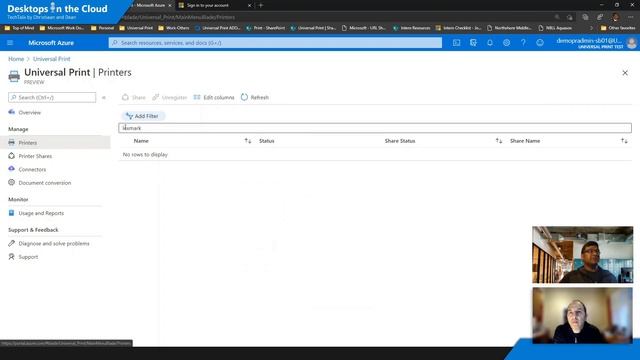Sort by the Name column arrows
The width and height of the screenshot is (640, 360).
[x=248, y=141]
